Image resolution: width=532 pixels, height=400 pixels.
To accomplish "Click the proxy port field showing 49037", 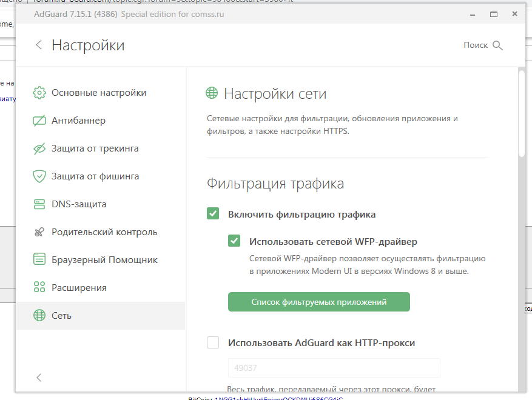I will pos(334,368).
